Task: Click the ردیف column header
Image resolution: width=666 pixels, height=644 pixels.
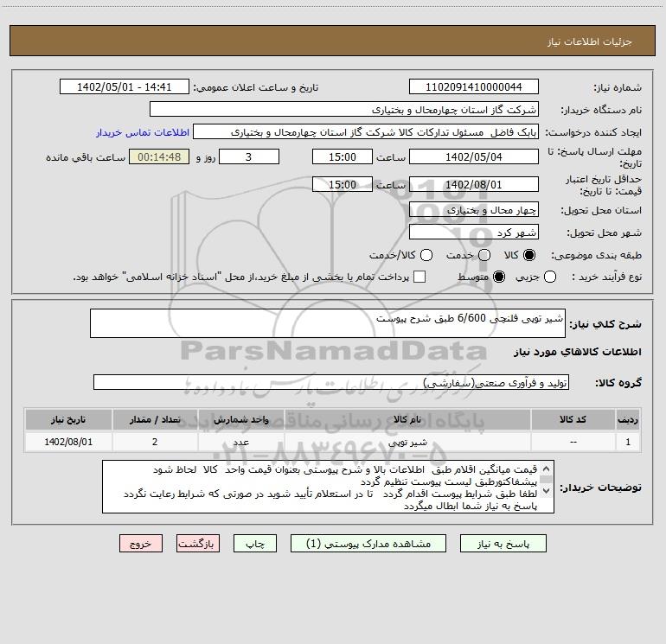Action: tap(628, 419)
